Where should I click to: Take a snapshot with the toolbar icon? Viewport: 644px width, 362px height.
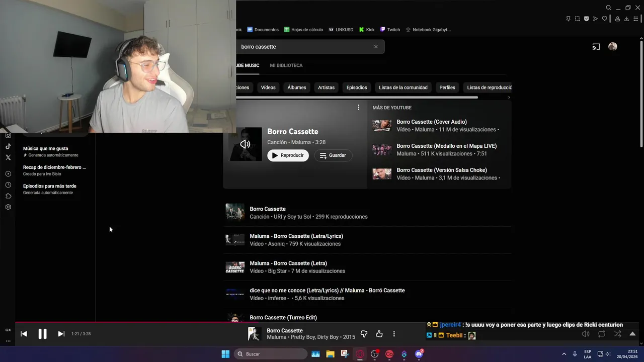click(x=577, y=19)
